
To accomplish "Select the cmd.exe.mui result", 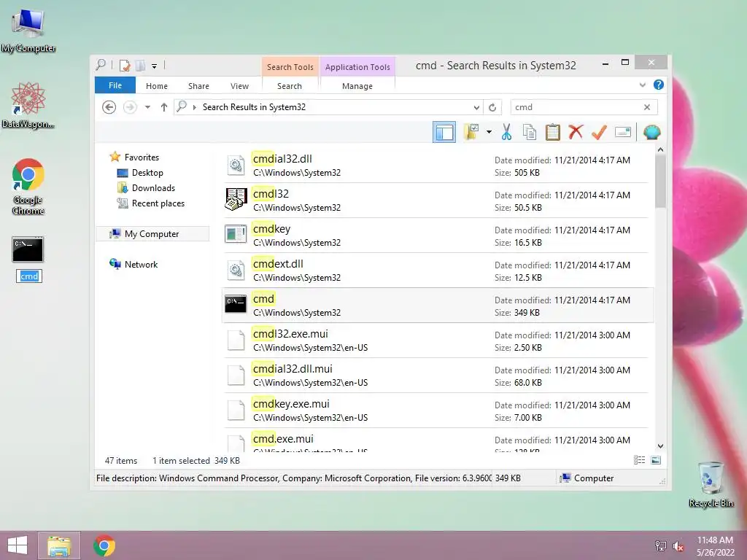I will pos(436,440).
